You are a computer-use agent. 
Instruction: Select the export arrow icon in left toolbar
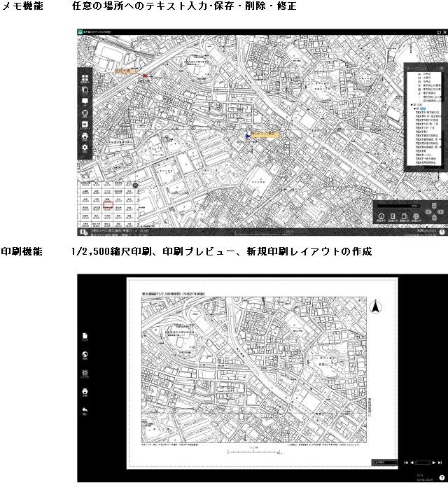pos(85,125)
